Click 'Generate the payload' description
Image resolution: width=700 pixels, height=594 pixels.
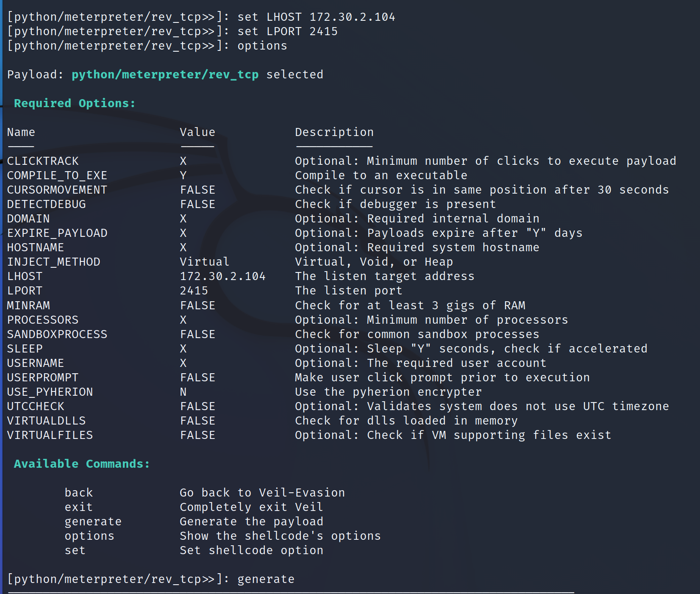[x=251, y=522]
